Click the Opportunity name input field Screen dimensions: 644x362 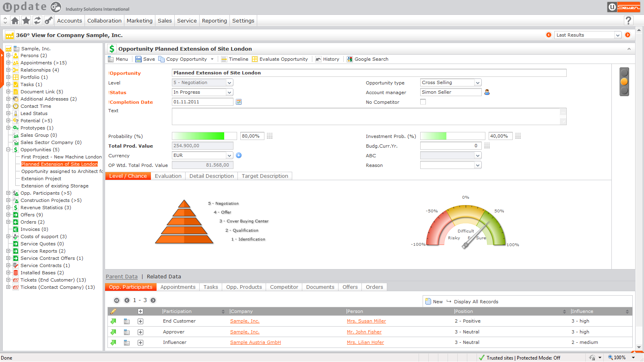tap(369, 73)
